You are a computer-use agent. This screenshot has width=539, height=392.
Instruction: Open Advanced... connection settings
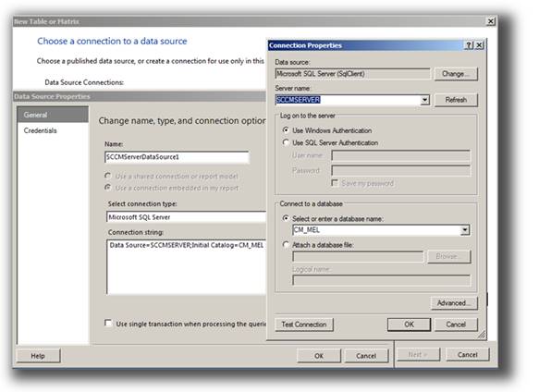coord(454,303)
